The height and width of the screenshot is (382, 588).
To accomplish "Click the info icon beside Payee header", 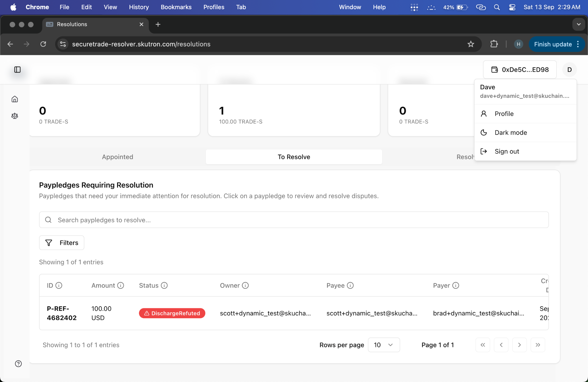I will click(x=350, y=285).
